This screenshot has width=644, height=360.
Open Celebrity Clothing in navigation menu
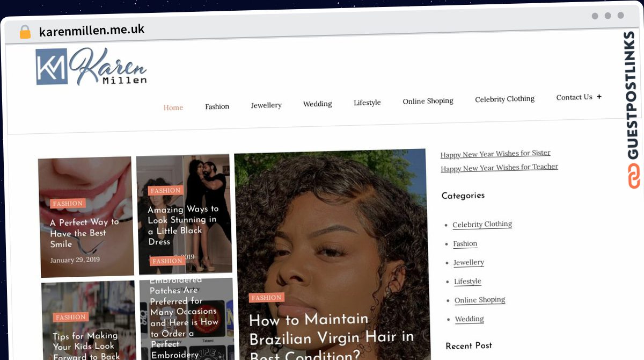[x=505, y=99]
